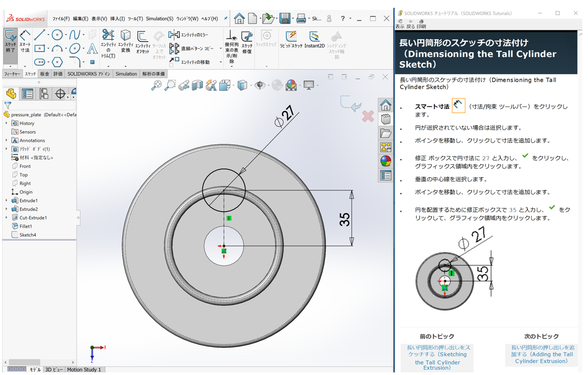Open the ConfigurationManager tab
The width and height of the screenshot is (588, 375).
pos(43,94)
